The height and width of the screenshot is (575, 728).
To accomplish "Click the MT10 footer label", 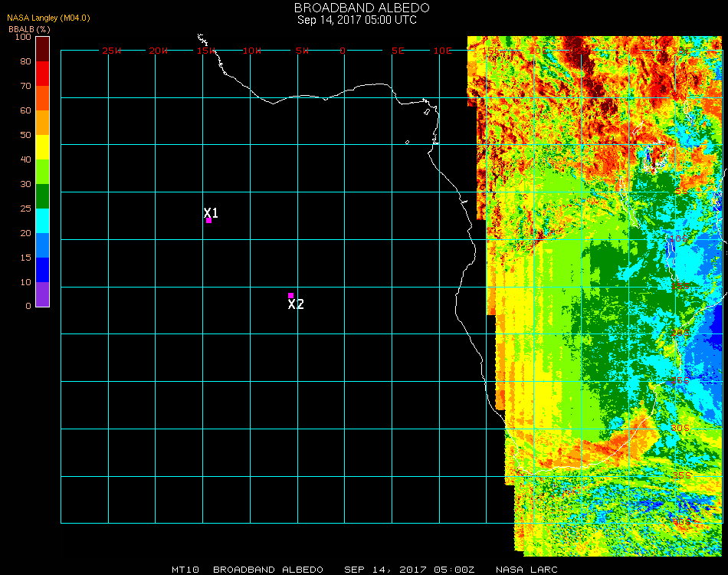I will tap(185, 570).
